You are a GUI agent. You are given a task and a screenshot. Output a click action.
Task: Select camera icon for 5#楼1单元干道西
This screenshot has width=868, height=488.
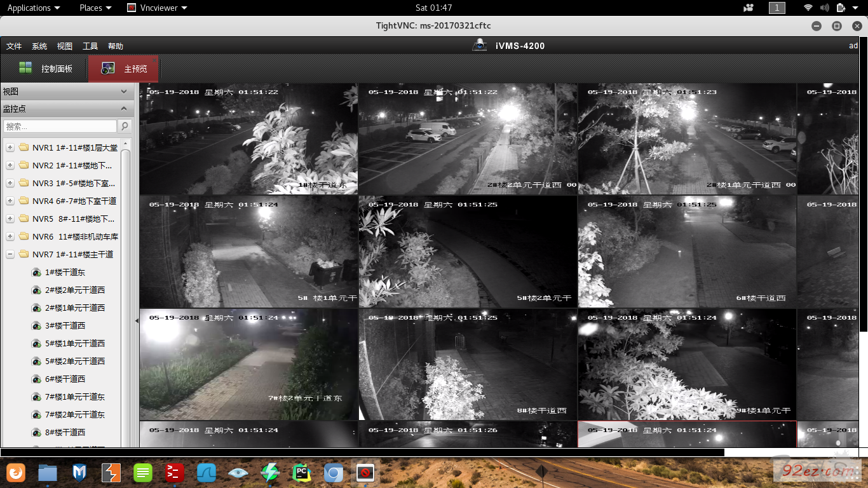37,343
